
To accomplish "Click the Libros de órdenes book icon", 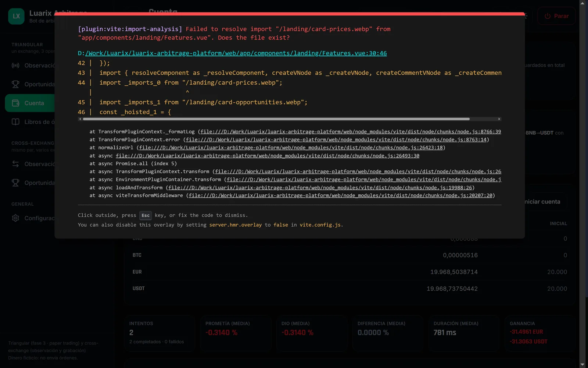I will click(x=15, y=122).
